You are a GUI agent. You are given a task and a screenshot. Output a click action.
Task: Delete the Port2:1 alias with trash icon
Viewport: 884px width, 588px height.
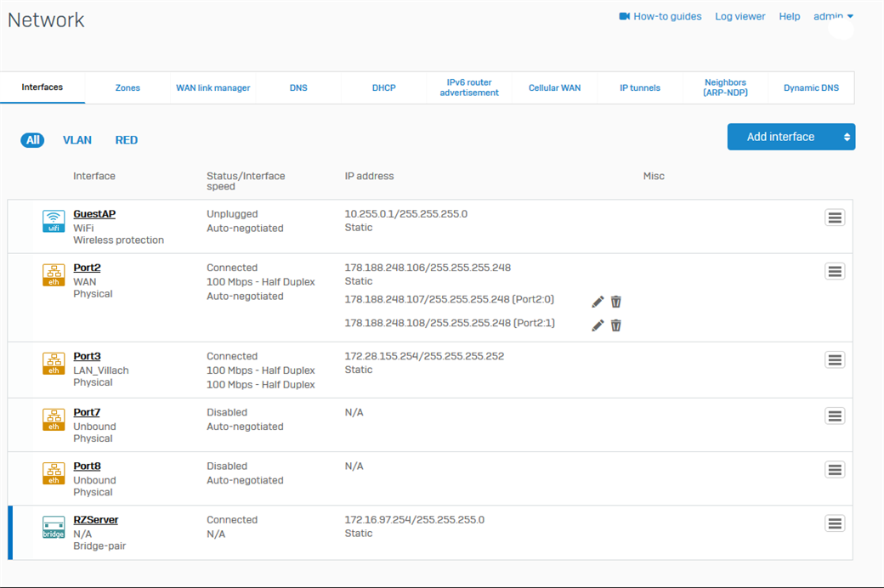click(x=616, y=325)
